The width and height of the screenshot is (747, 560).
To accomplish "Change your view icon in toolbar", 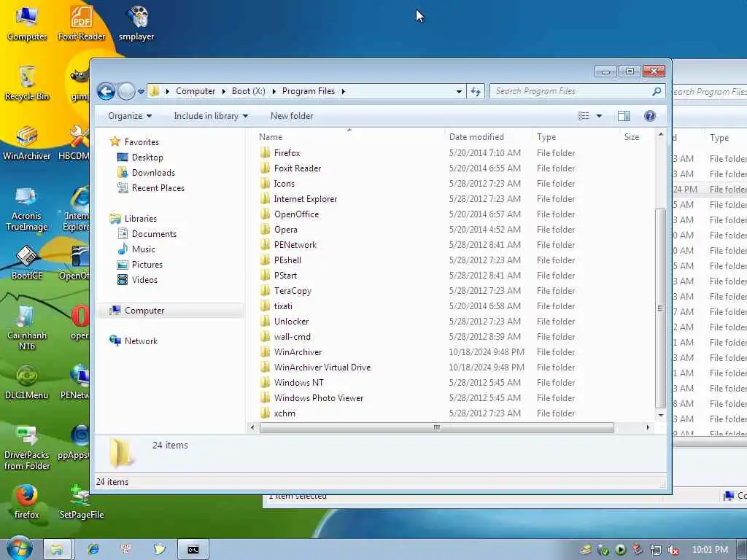I will point(584,116).
